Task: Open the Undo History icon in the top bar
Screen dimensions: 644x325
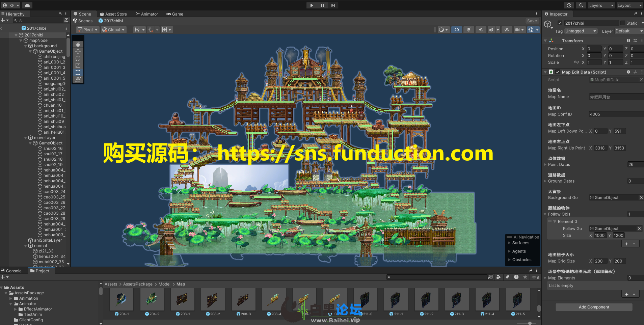Action: (x=569, y=5)
